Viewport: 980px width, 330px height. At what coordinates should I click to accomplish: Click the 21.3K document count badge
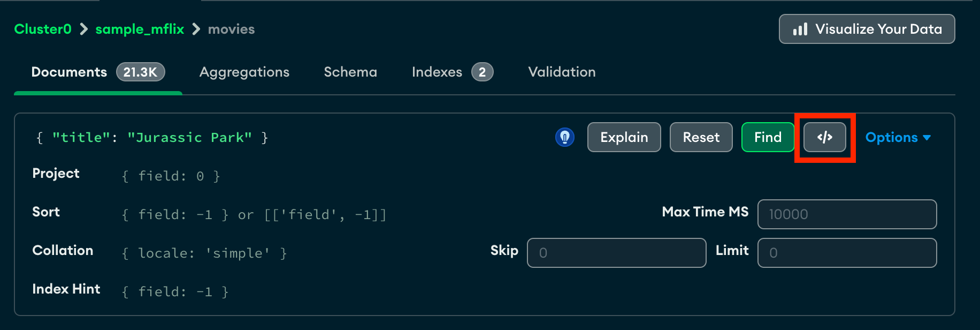pyautogui.click(x=140, y=71)
